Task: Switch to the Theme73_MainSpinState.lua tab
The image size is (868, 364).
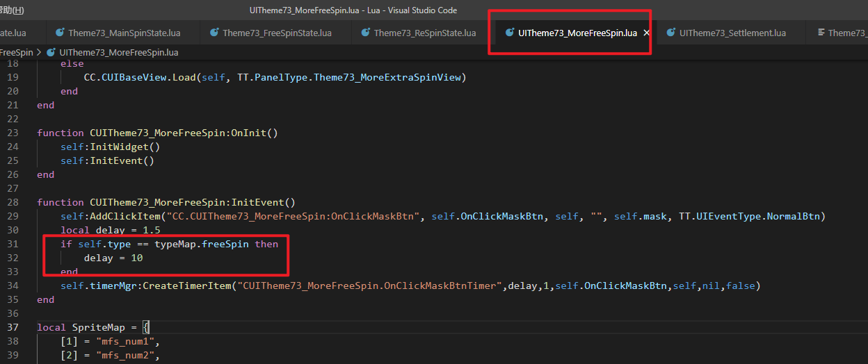Action: (124, 33)
